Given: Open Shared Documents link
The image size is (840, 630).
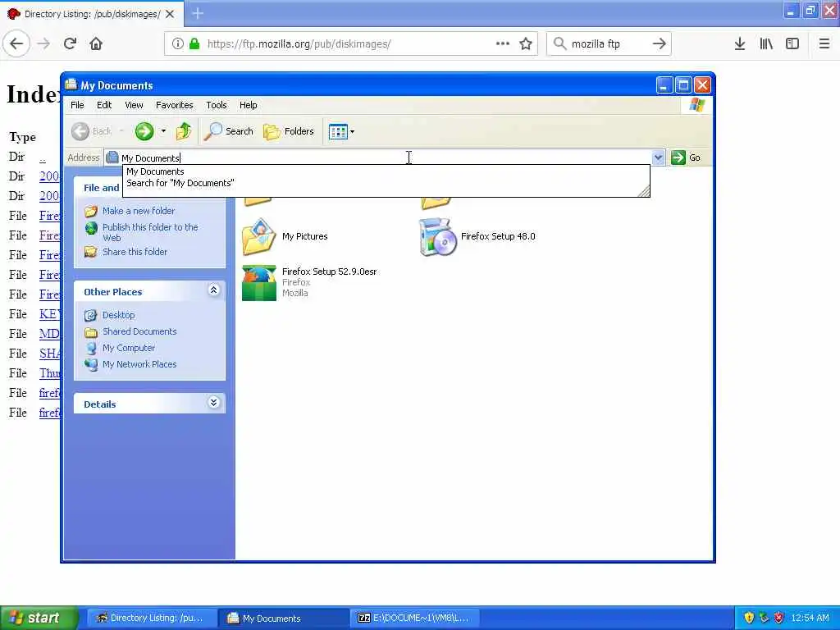Looking at the screenshot, I should click(139, 331).
